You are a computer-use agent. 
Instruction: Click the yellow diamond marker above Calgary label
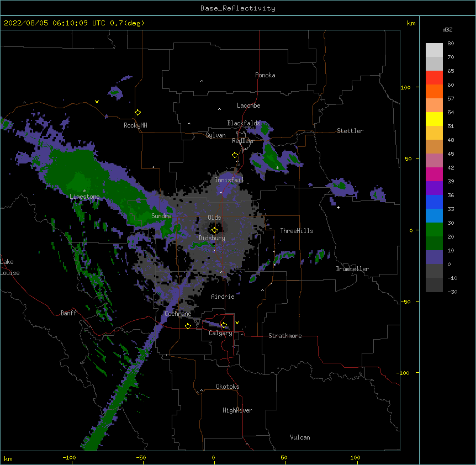click(224, 325)
